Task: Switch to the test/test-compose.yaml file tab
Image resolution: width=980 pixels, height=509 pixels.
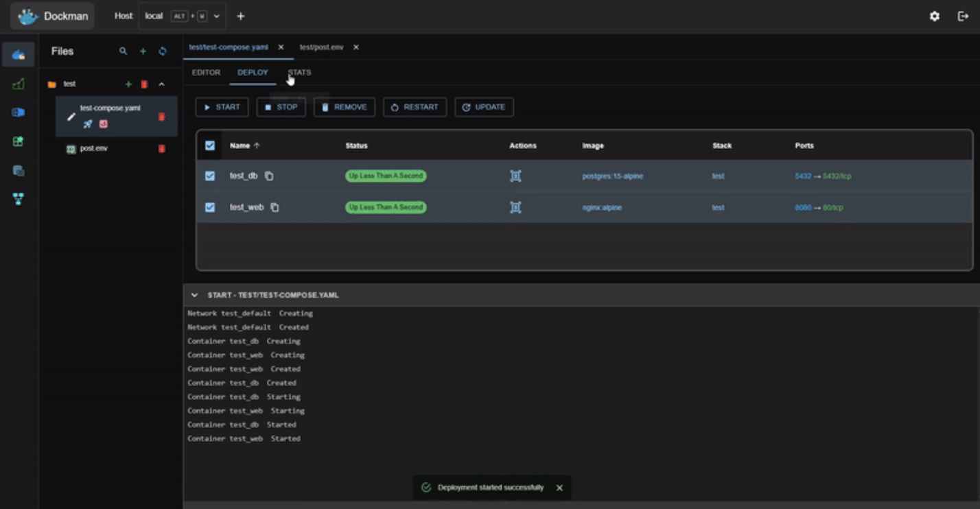Action: click(x=229, y=47)
